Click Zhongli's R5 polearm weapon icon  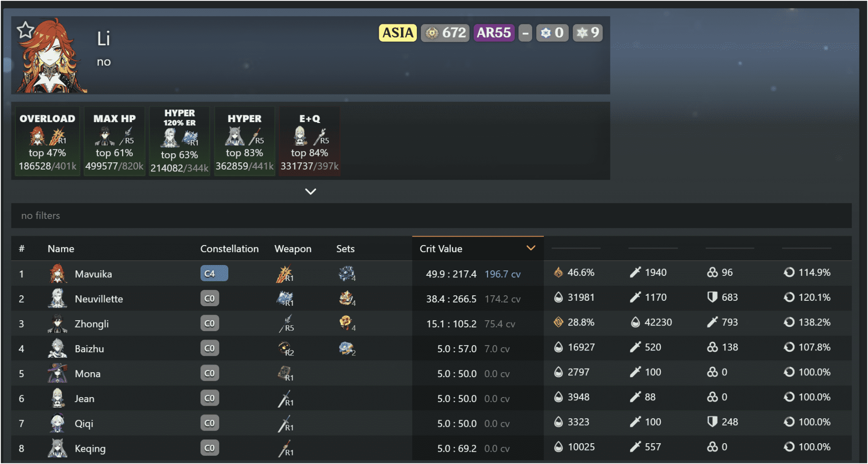286,324
